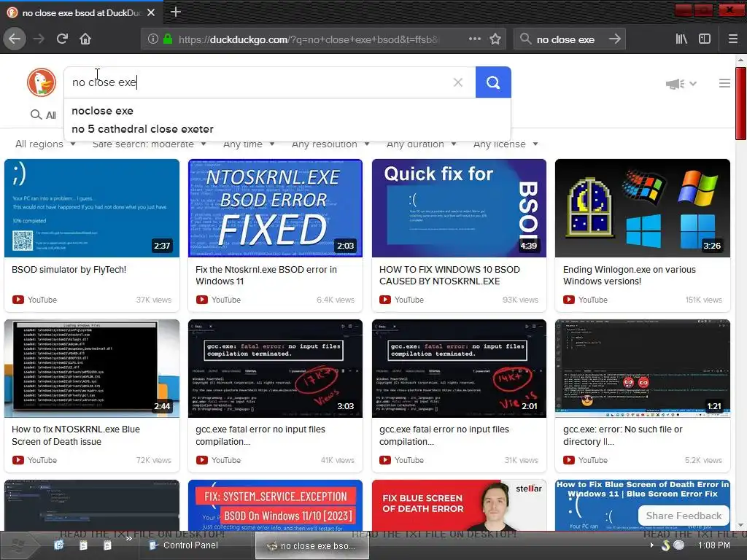The width and height of the screenshot is (747, 560).
Task: Open 31K views gcc.exe fatal error thumbnail
Action: pos(459,368)
